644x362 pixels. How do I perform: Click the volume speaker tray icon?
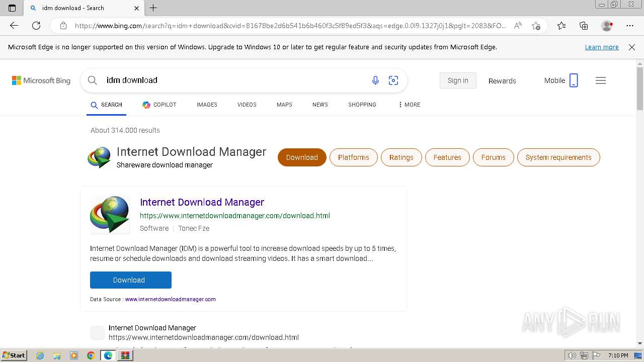coord(572,355)
